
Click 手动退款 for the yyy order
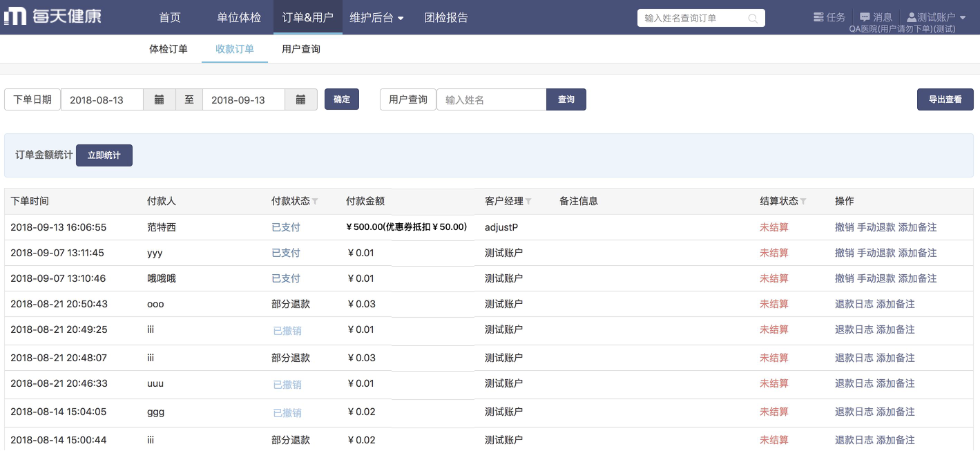[x=876, y=253]
